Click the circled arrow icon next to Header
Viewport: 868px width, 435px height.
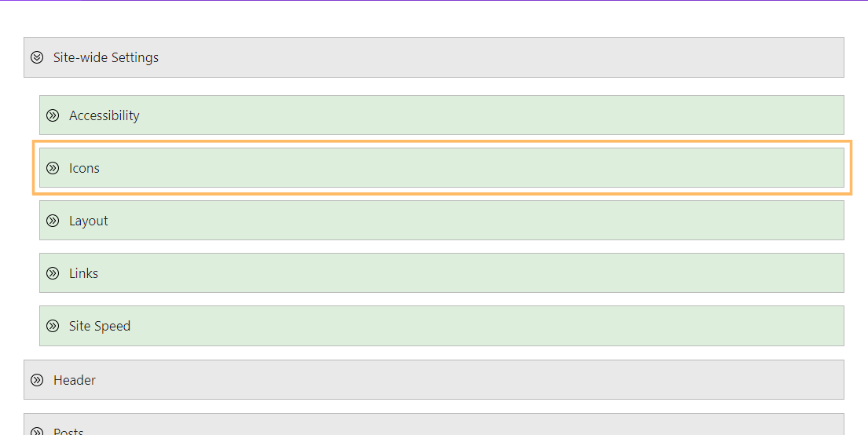pyautogui.click(x=37, y=380)
